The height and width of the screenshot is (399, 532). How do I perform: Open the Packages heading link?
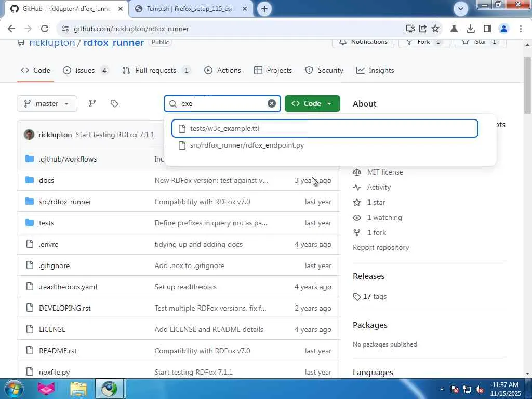click(370, 325)
